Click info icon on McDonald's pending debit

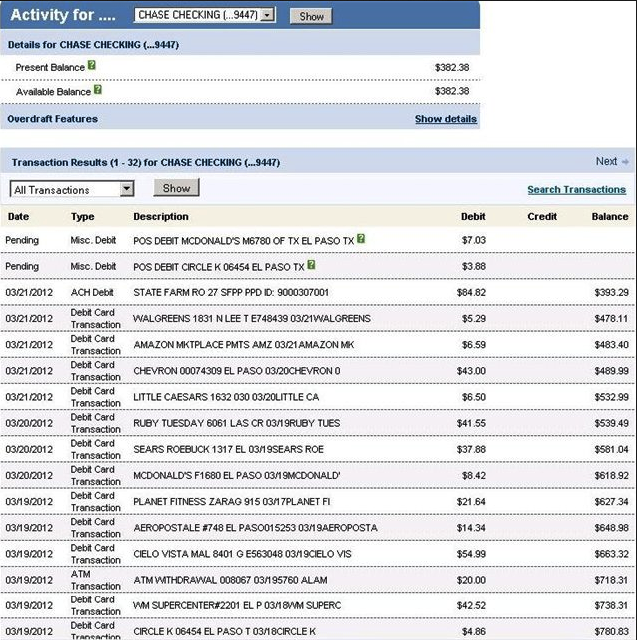pyautogui.click(x=361, y=240)
